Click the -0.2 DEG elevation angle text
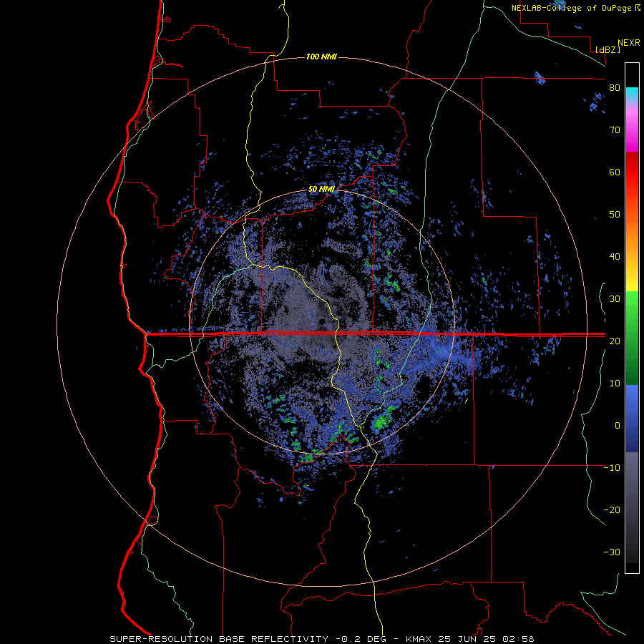Screen dimensions: 644x644 point(361,639)
